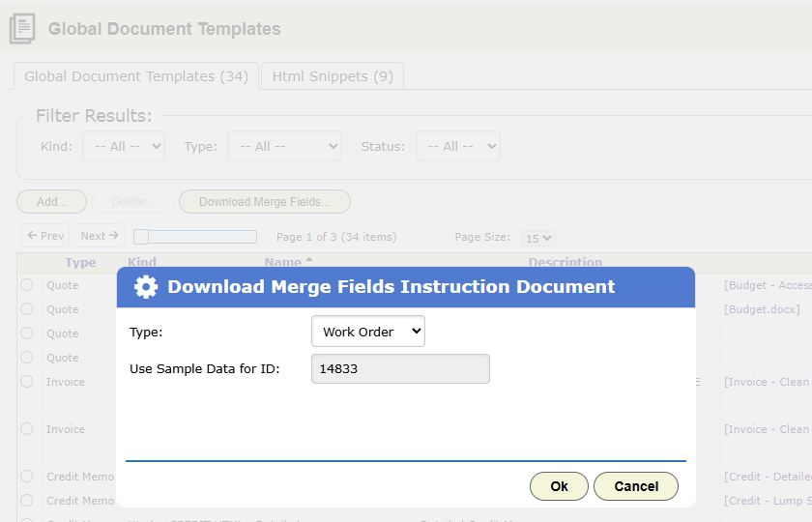Image resolution: width=812 pixels, height=522 pixels.
Task: Click Download Merge Fields... button
Action: [x=265, y=202]
